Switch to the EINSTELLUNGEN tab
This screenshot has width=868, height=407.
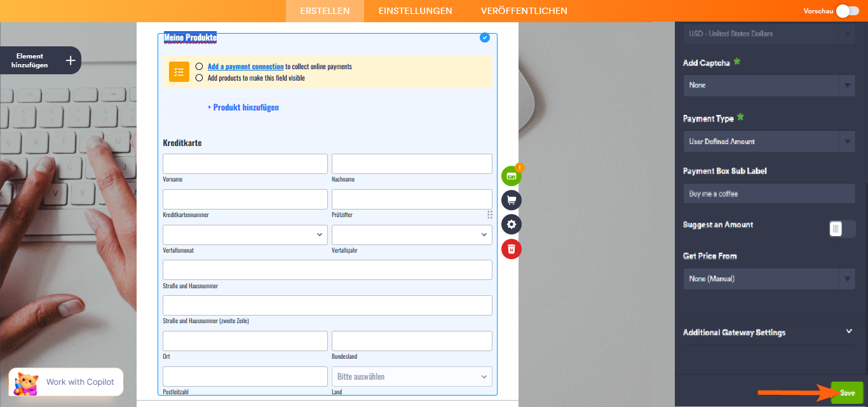415,11
